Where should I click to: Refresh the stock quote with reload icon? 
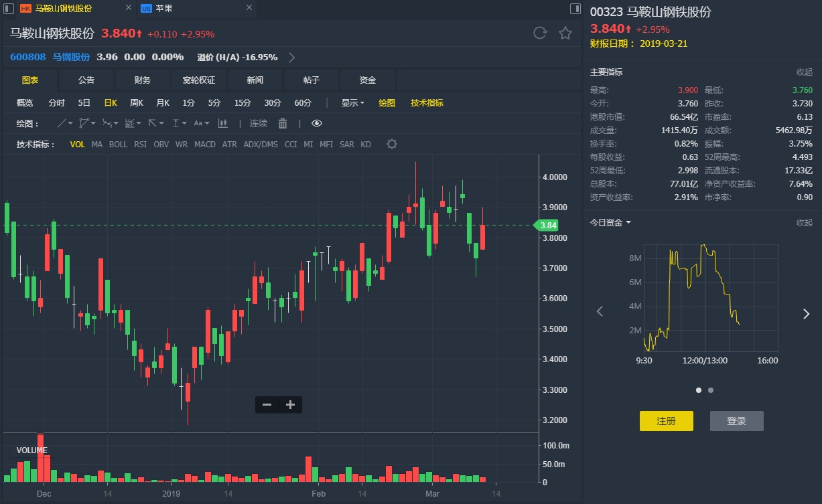540,33
